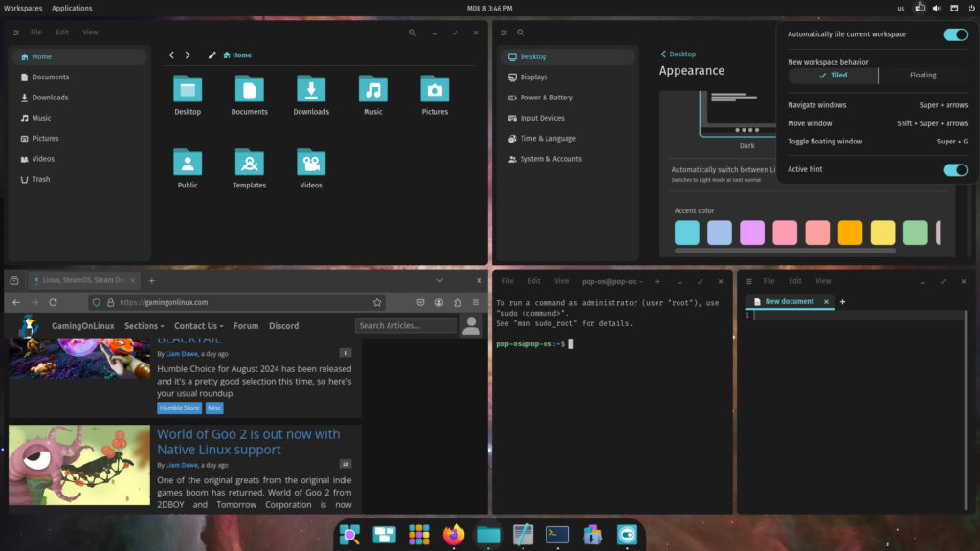Open the Firefox tab list dropdown arrow
Viewport: 980px width, 551px height.
(439, 280)
